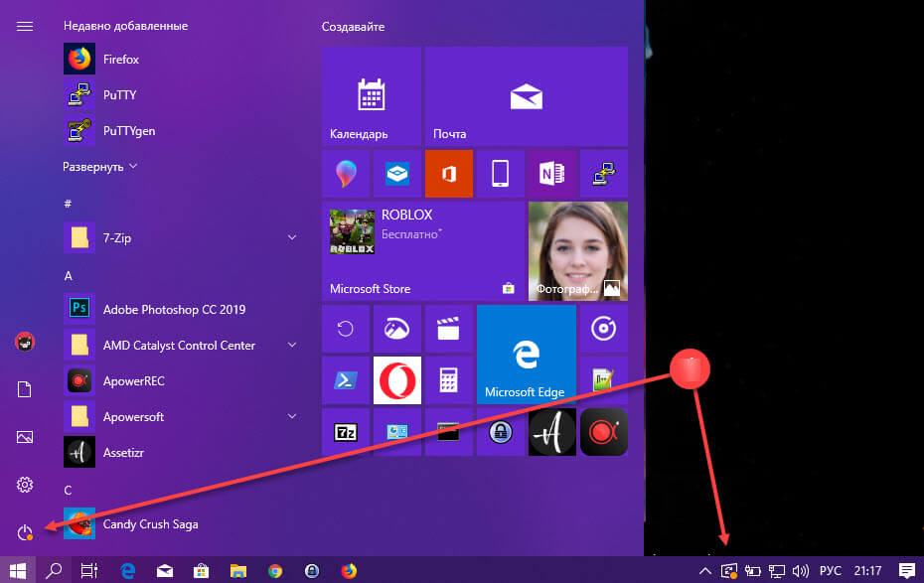Image resolution: width=924 pixels, height=583 pixels.
Task: Open the Command Prompt tile
Action: click(449, 432)
